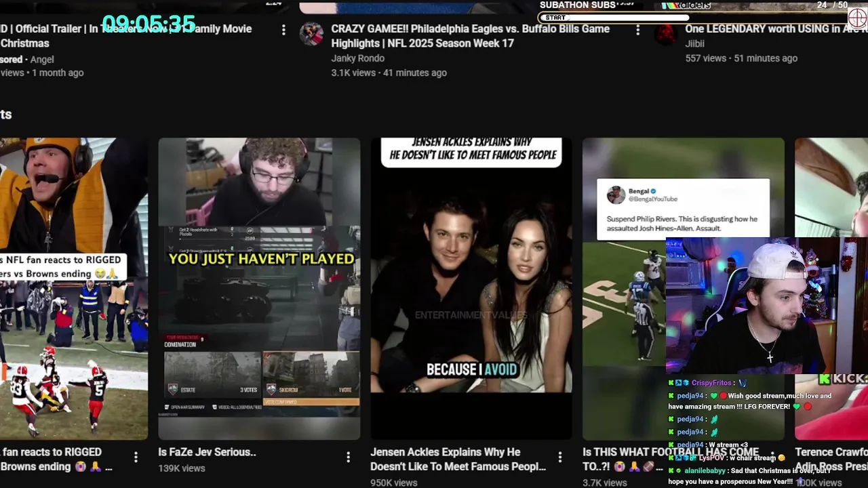Play the FaZe Jev short thumbnail
868x488 pixels.
point(259,289)
